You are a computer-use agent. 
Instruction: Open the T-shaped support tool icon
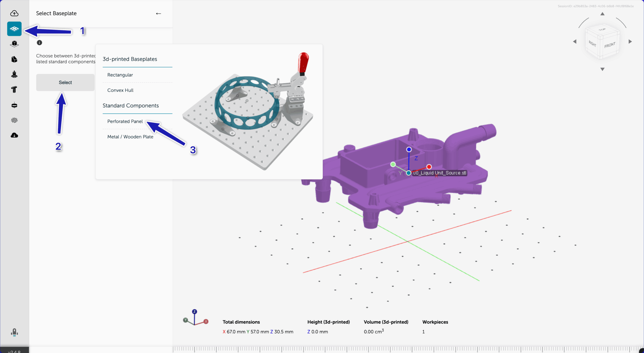14,90
